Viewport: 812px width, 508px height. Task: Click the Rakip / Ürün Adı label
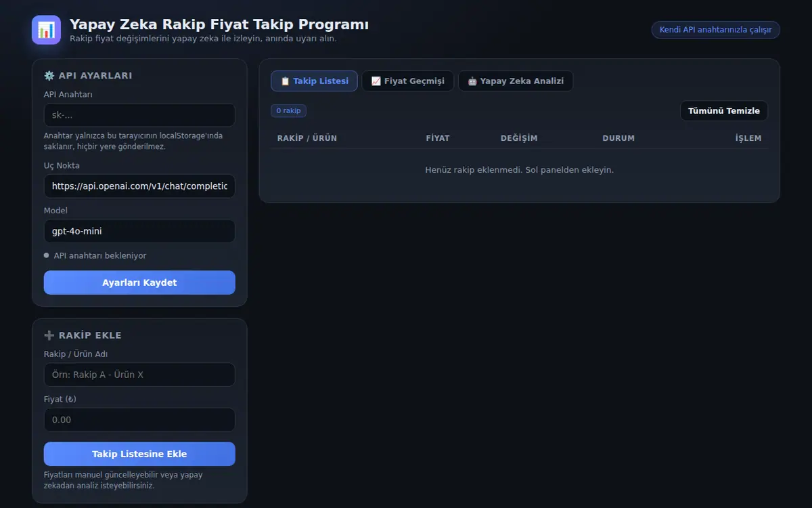click(x=76, y=354)
